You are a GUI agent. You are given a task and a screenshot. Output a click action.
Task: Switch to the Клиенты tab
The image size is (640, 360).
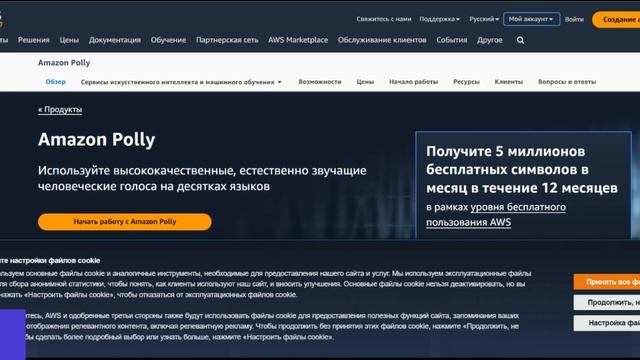[509, 82]
